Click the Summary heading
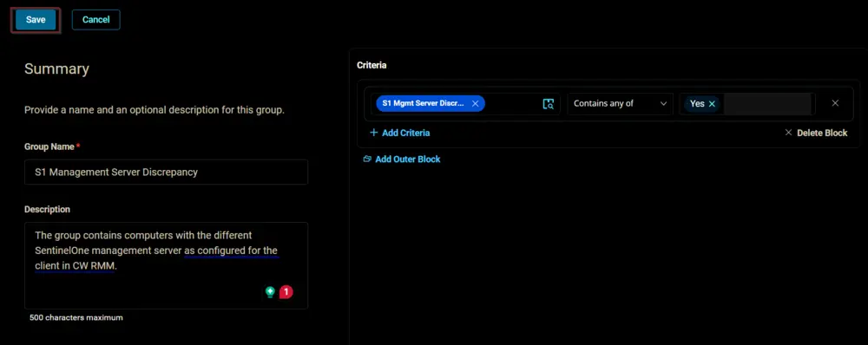This screenshot has width=868, height=345. click(x=56, y=69)
